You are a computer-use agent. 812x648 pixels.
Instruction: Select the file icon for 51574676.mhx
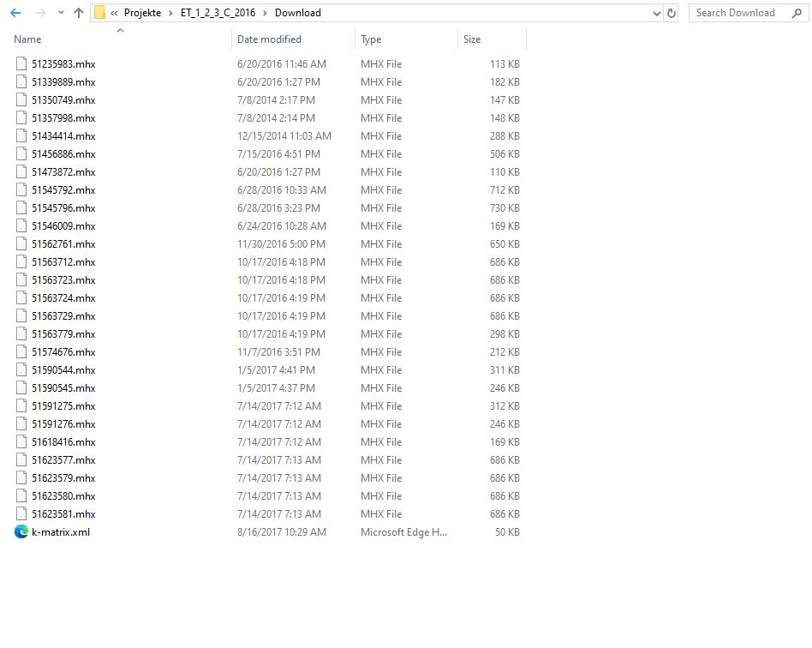click(21, 352)
